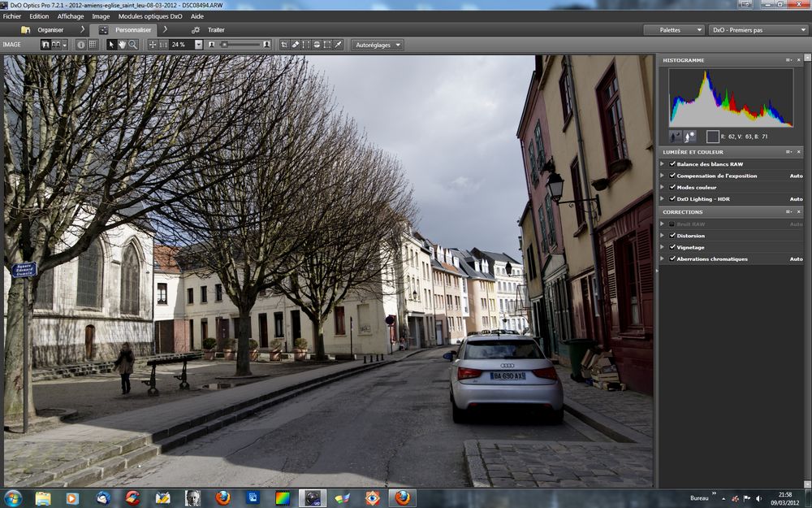
Task: Open the DxO - Premiers pas workspace dropdown
Action: (x=757, y=30)
